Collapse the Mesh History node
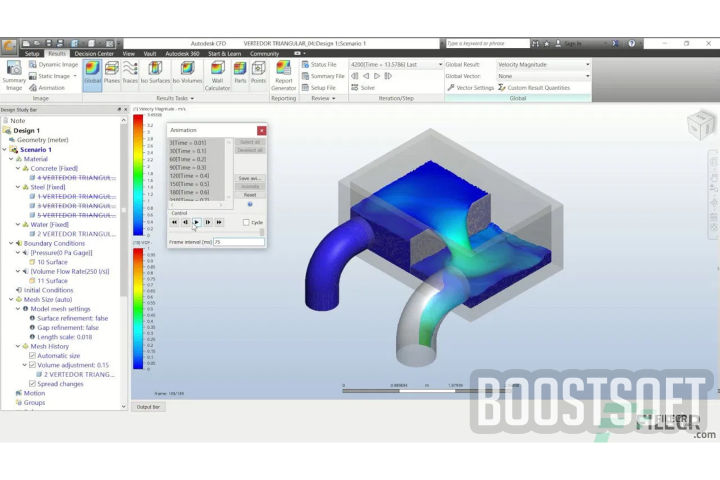 18,346
